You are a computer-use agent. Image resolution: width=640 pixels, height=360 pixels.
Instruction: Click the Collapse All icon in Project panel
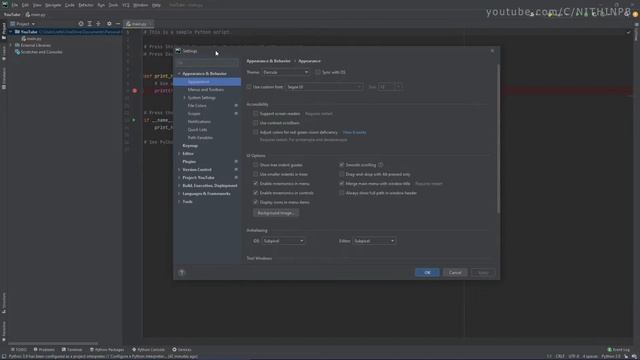click(98, 24)
